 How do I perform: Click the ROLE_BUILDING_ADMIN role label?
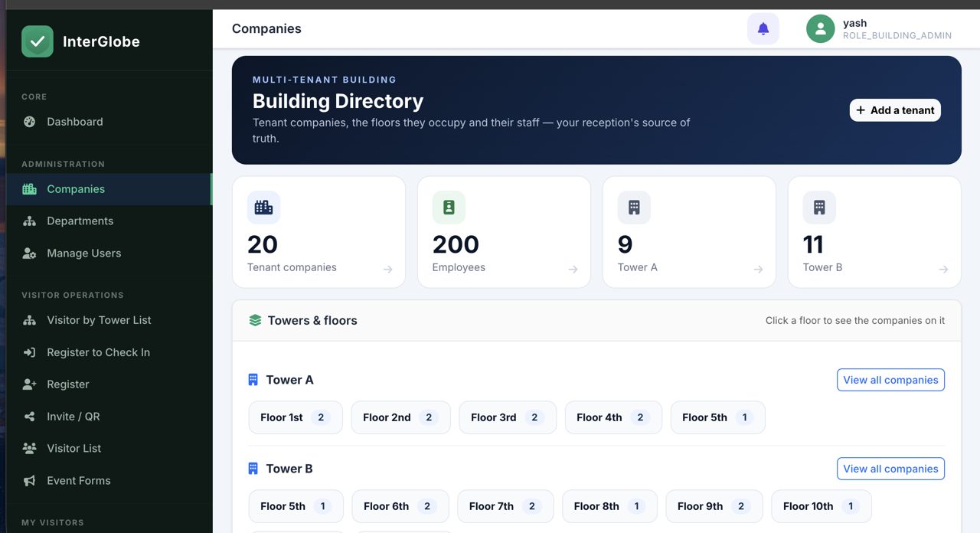pos(897,36)
